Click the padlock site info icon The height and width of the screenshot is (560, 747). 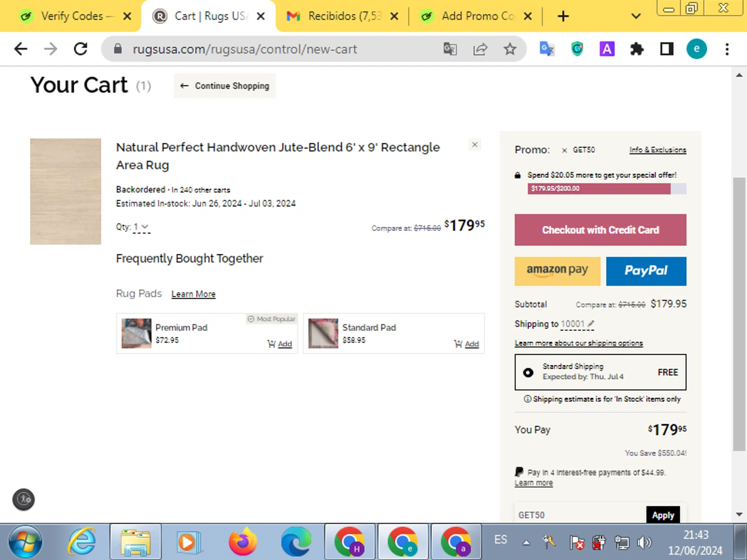pos(118,49)
